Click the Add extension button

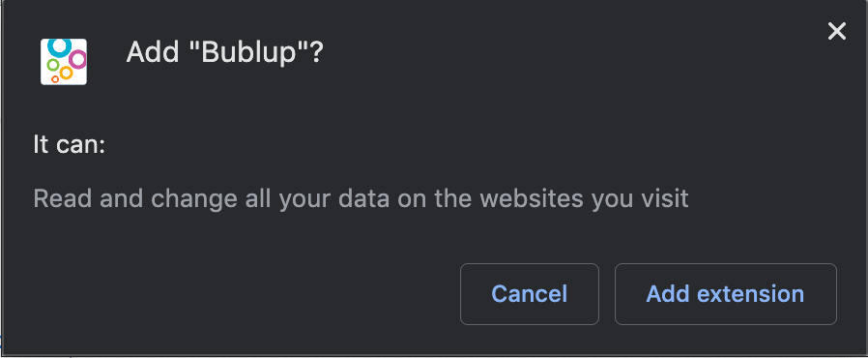pyautogui.click(x=725, y=294)
